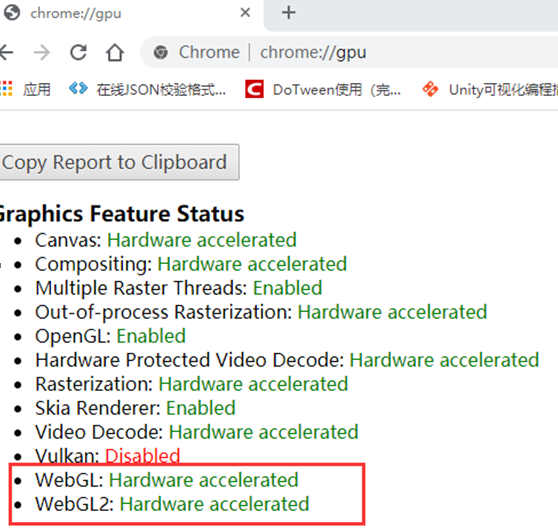The image size is (558, 531).
Task: Go forward to the next page
Action: point(42,53)
